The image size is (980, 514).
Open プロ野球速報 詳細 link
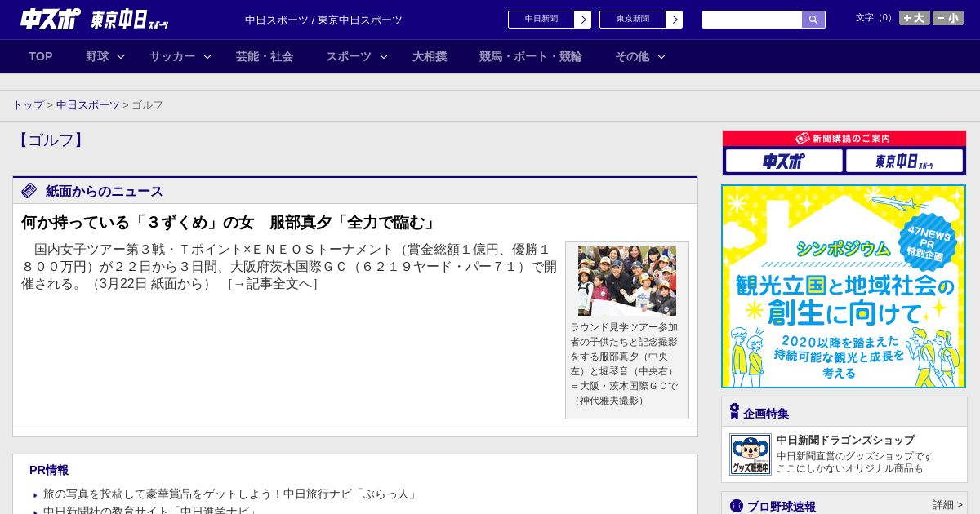(x=947, y=505)
